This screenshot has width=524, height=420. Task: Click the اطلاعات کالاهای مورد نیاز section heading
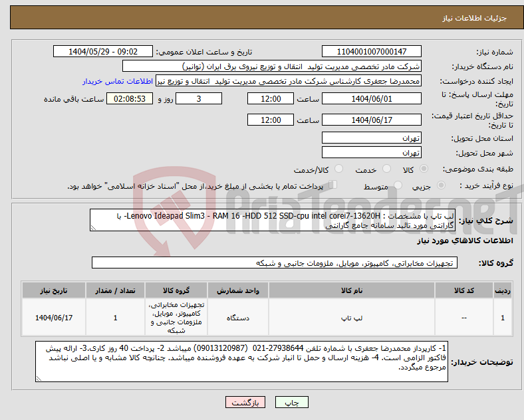click(x=465, y=241)
